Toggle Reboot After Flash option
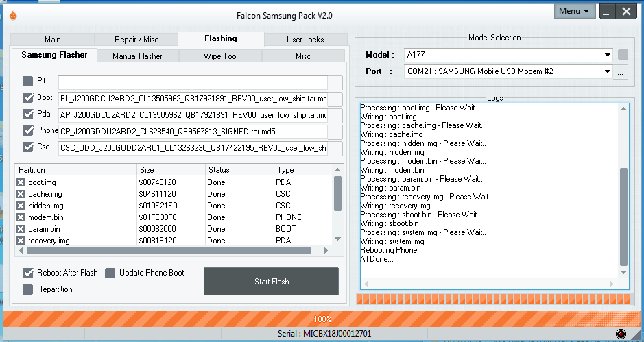This screenshot has width=644, height=342. 28,273
